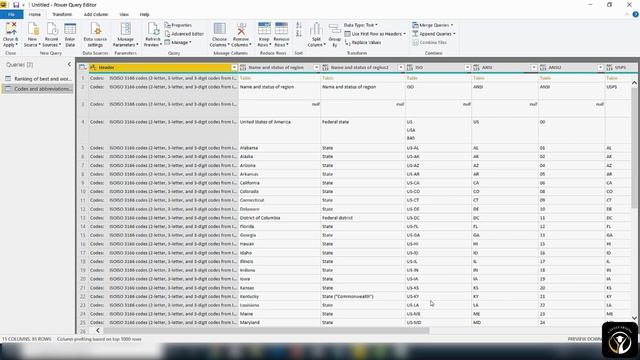Click the Choose Columns icon
The image size is (640, 360).
coord(220,29)
